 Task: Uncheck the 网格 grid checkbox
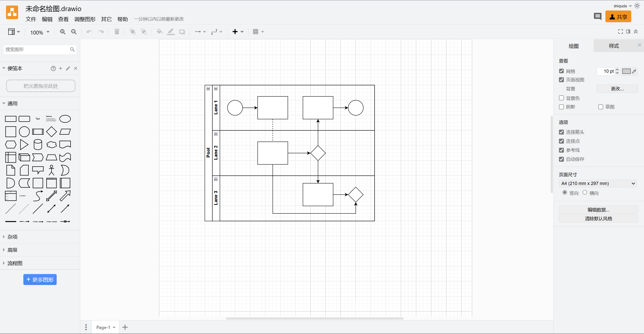[x=561, y=71]
